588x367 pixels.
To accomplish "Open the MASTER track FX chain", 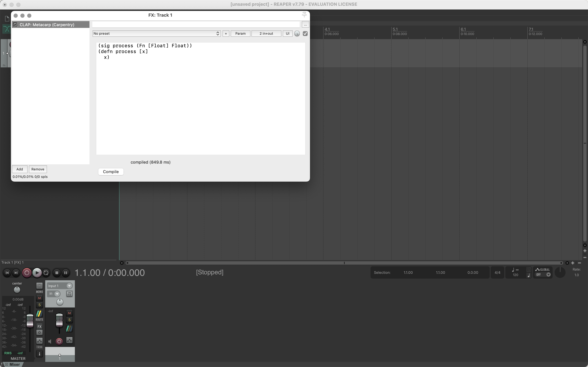I will pyautogui.click(x=39, y=327).
